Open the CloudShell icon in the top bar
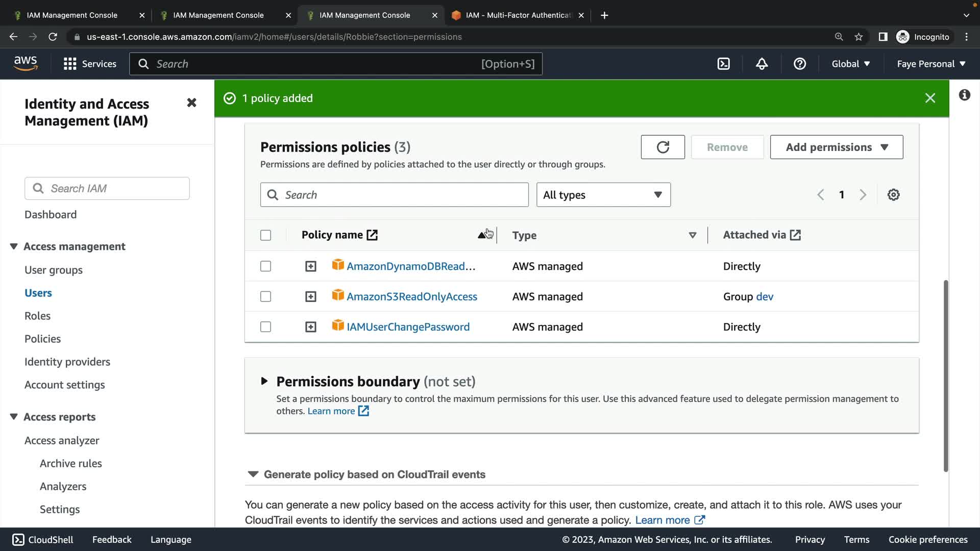 723,64
